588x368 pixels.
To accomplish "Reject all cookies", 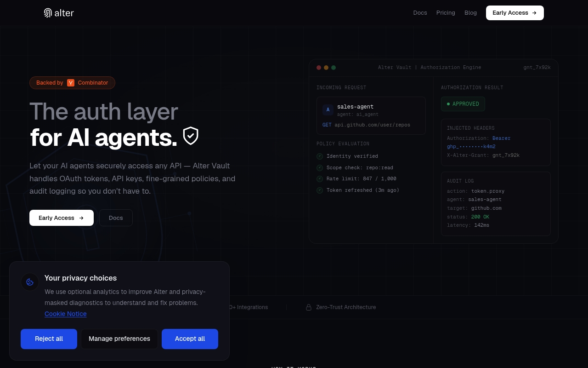I will (x=49, y=339).
